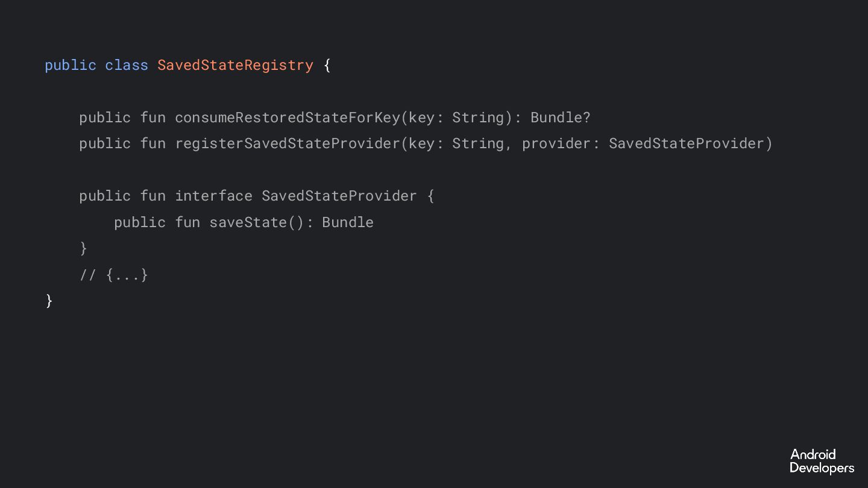Image resolution: width=868 pixels, height=488 pixels.
Task: Click the 'interface' keyword
Action: tap(213, 196)
